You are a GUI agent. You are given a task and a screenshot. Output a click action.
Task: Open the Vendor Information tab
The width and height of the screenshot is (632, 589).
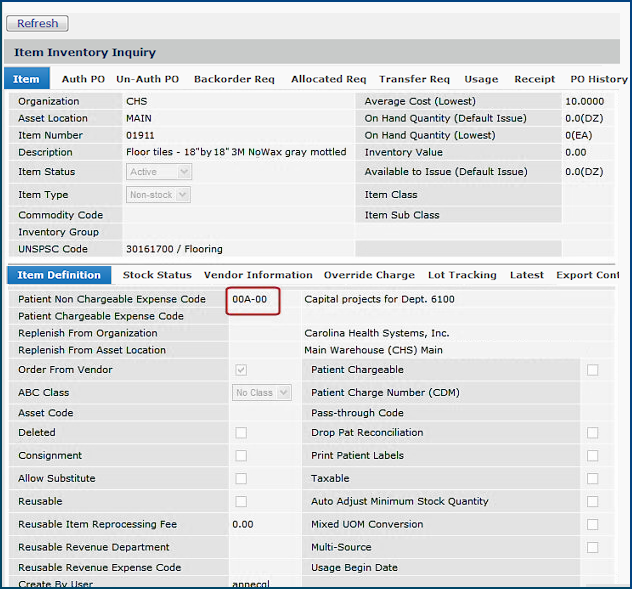click(258, 275)
